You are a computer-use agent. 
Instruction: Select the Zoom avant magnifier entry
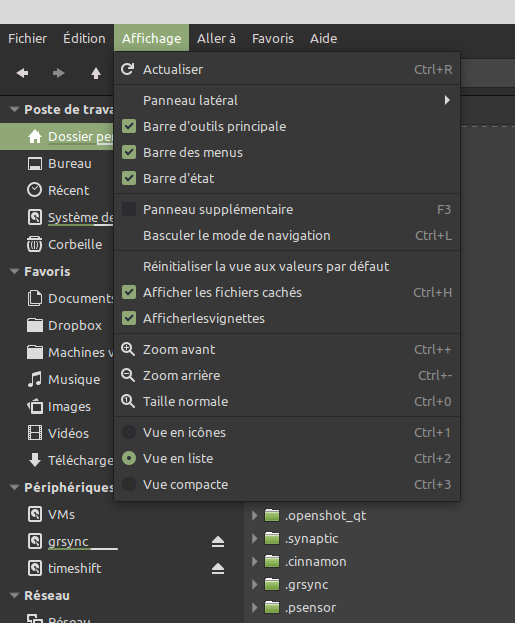(x=287, y=350)
